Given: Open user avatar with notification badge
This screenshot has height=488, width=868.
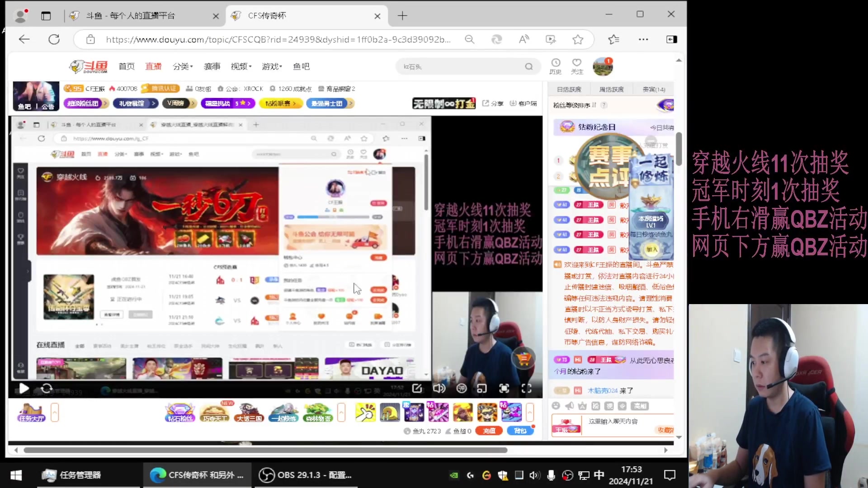Looking at the screenshot, I should 603,66.
